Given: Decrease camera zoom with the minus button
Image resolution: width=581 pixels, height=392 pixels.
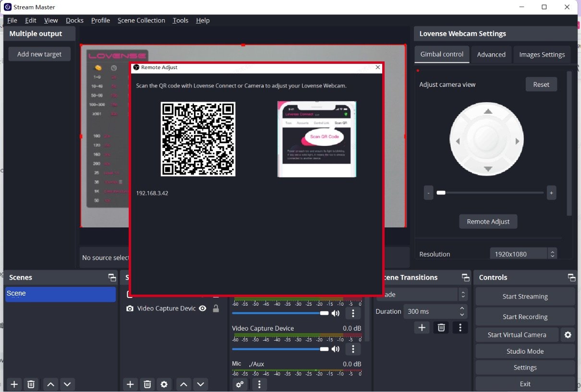Looking at the screenshot, I should 428,193.
